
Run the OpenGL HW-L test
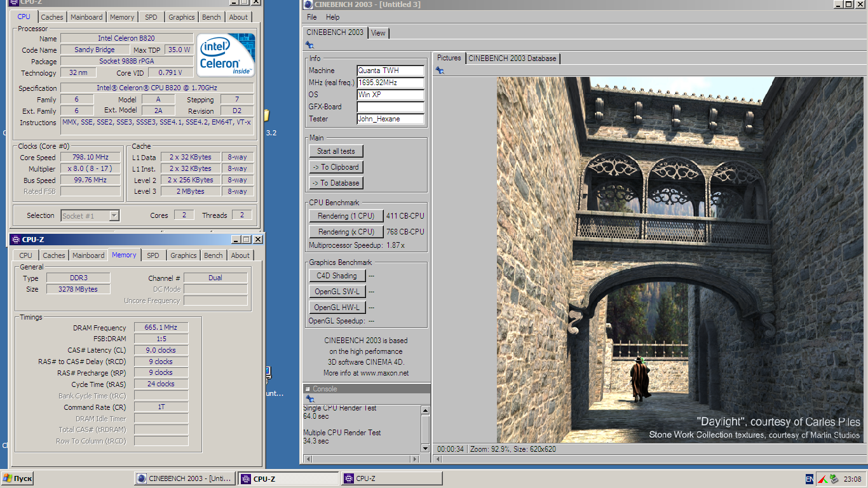pyautogui.click(x=337, y=308)
